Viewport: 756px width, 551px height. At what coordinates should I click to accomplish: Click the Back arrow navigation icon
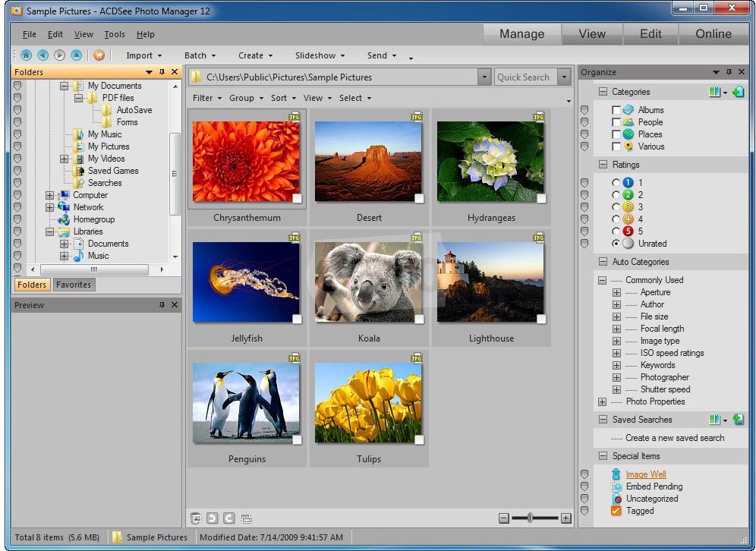(43, 55)
